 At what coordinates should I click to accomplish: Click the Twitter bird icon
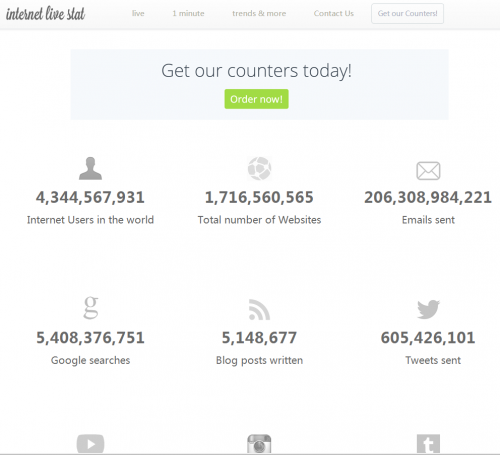click(428, 309)
